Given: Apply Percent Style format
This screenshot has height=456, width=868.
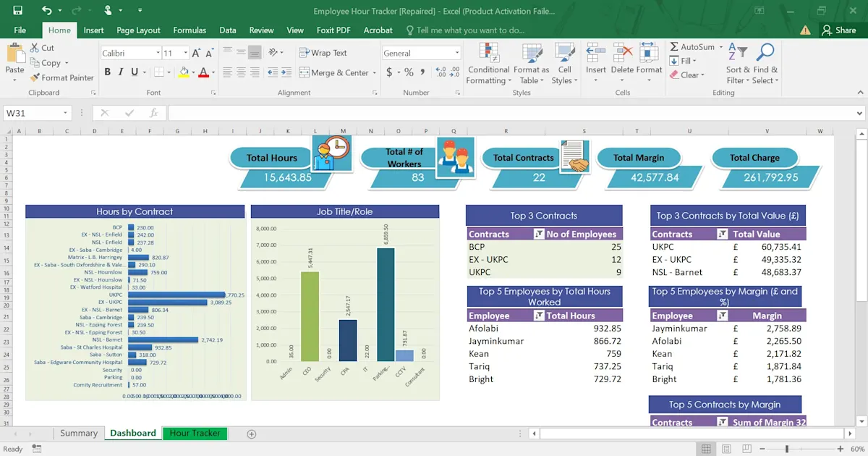Looking at the screenshot, I should click(409, 72).
